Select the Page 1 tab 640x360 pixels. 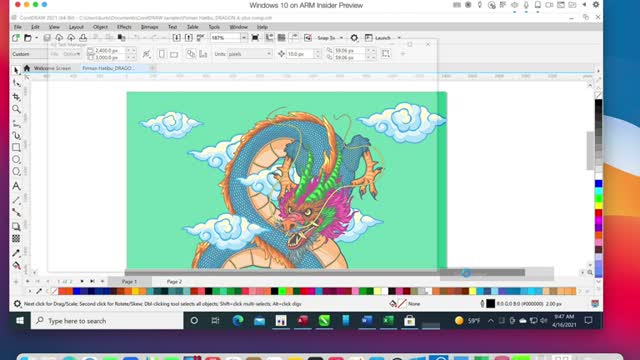click(129, 282)
